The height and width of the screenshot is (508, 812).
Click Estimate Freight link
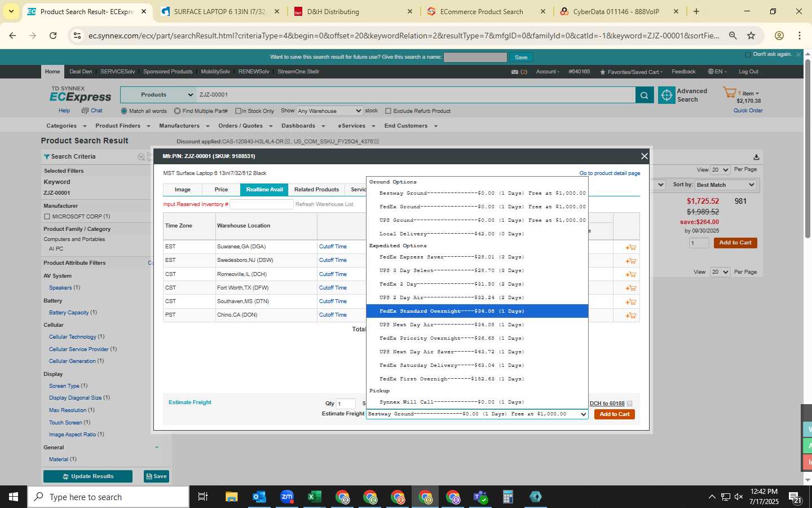(x=190, y=402)
